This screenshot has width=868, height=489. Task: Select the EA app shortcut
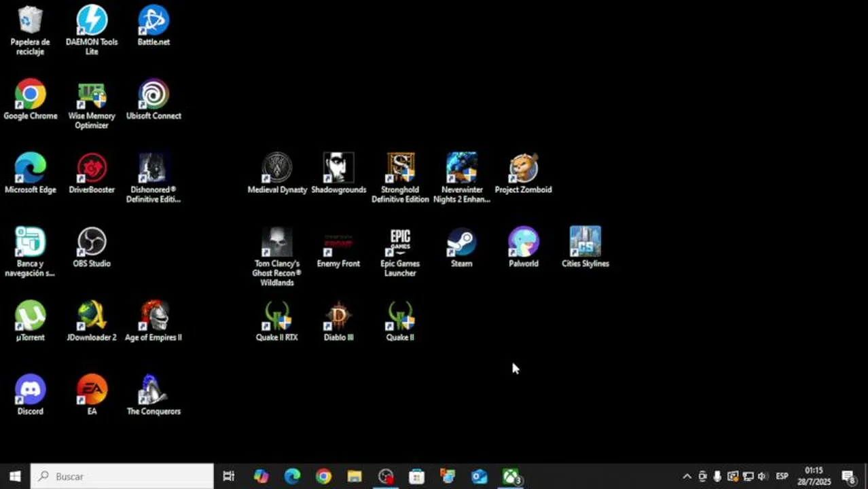(92, 395)
